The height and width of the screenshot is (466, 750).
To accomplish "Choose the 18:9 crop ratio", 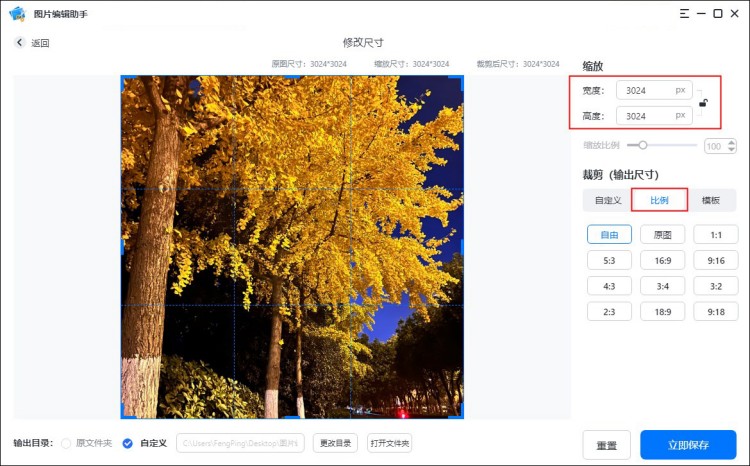I will 662,311.
